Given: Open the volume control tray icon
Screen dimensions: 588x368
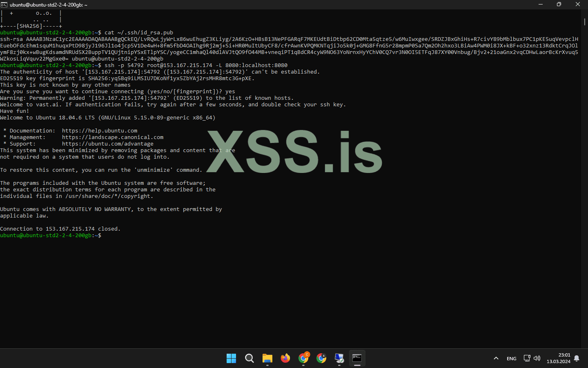Looking at the screenshot, I should 537,359.
